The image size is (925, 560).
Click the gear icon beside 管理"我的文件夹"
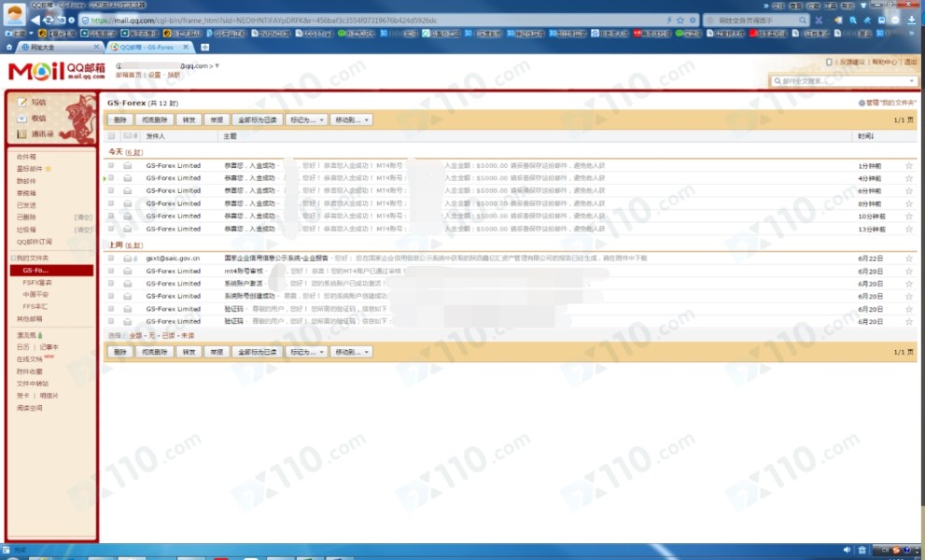point(862,103)
